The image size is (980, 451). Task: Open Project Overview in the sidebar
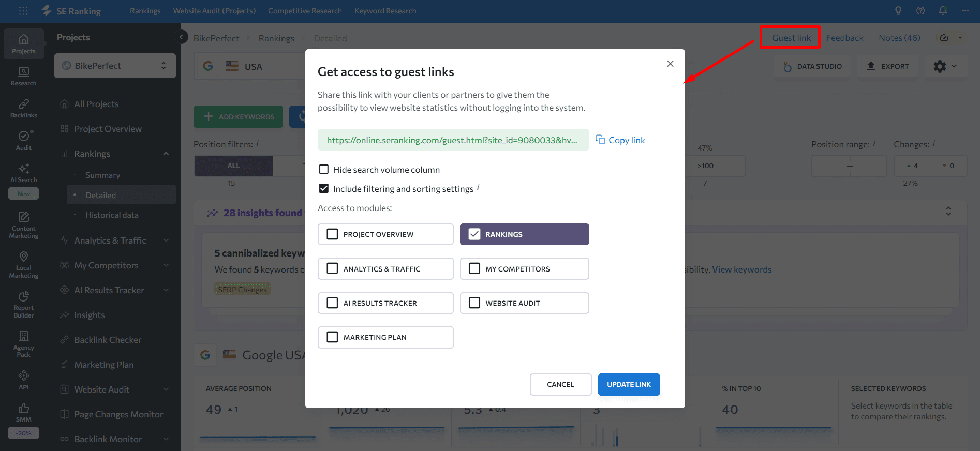click(x=108, y=129)
